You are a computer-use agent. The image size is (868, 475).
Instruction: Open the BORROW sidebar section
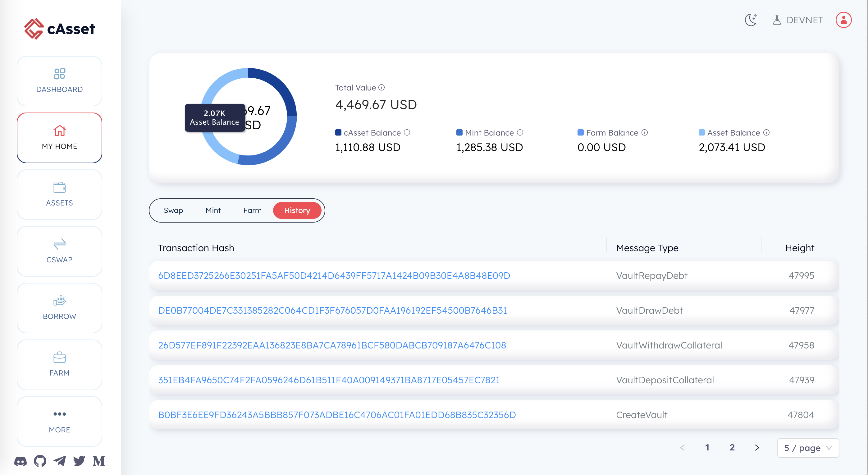pyautogui.click(x=60, y=308)
